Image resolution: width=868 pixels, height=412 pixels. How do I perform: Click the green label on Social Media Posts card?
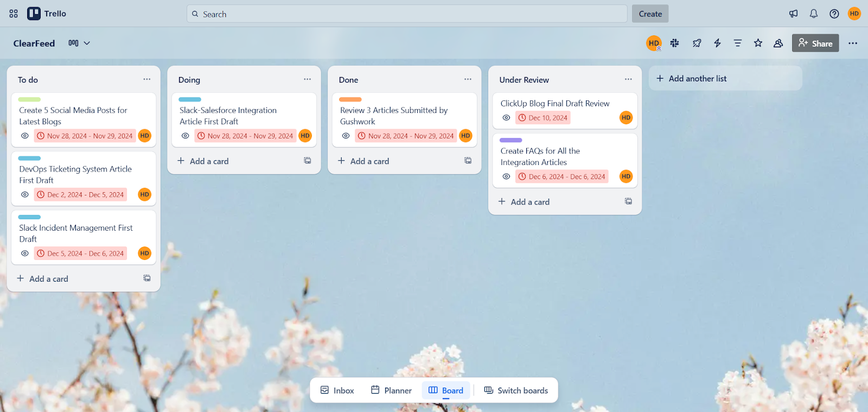click(x=29, y=99)
